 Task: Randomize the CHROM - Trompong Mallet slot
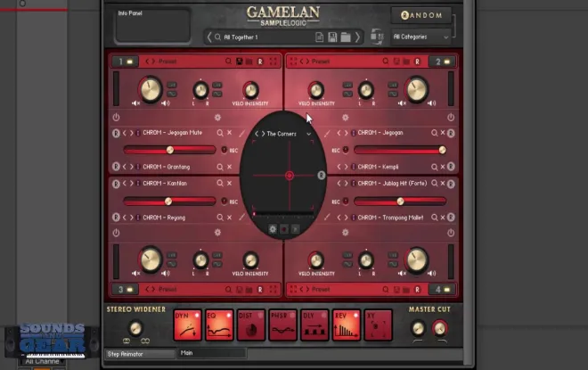click(452, 217)
